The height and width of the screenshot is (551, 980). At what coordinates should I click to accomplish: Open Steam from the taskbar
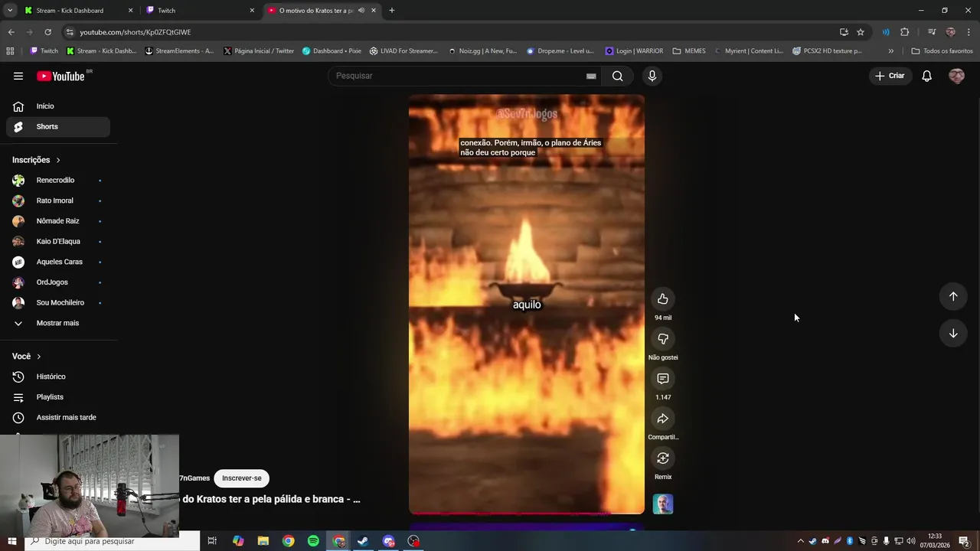[363, 541]
